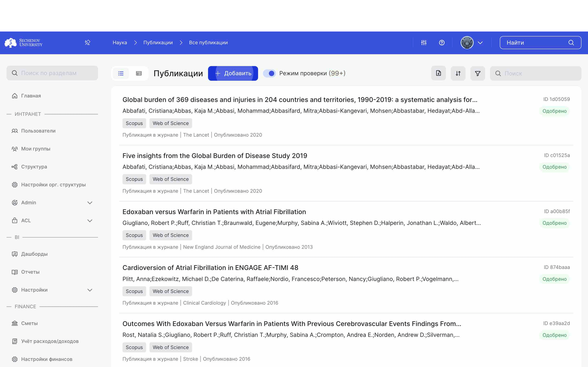Click the filter icon to filter publications
The width and height of the screenshot is (588, 367).
(x=478, y=74)
